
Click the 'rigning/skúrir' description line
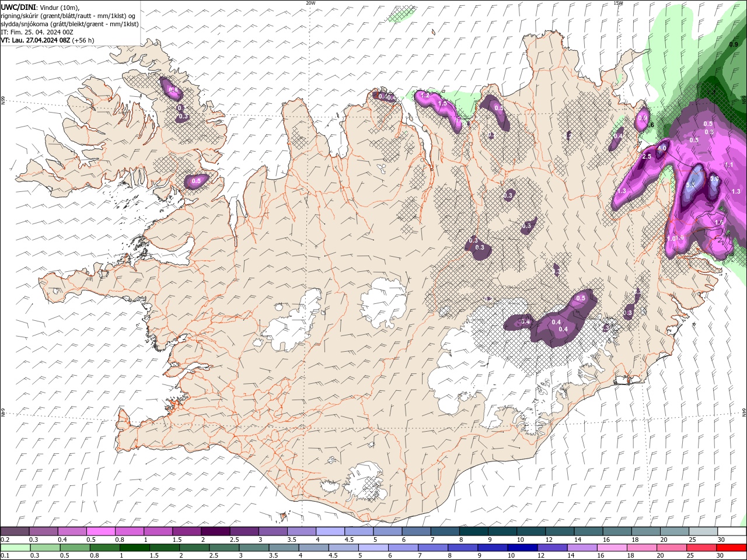(x=68, y=16)
